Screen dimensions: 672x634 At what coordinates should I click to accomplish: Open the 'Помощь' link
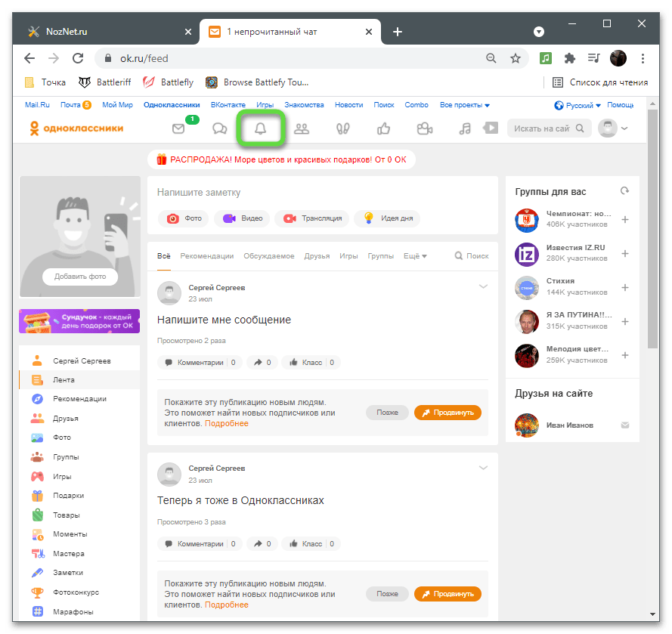pyautogui.click(x=620, y=105)
